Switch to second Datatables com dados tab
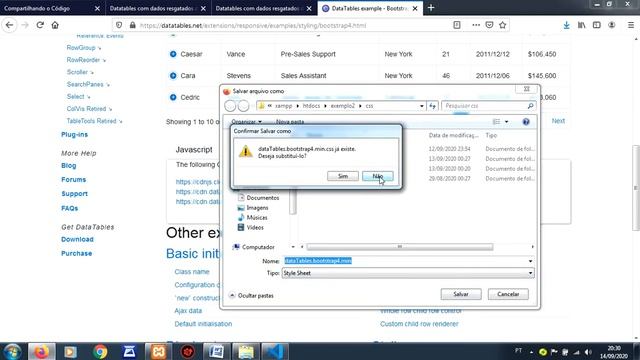Screen dimensions: 640x360 point(158,8)
